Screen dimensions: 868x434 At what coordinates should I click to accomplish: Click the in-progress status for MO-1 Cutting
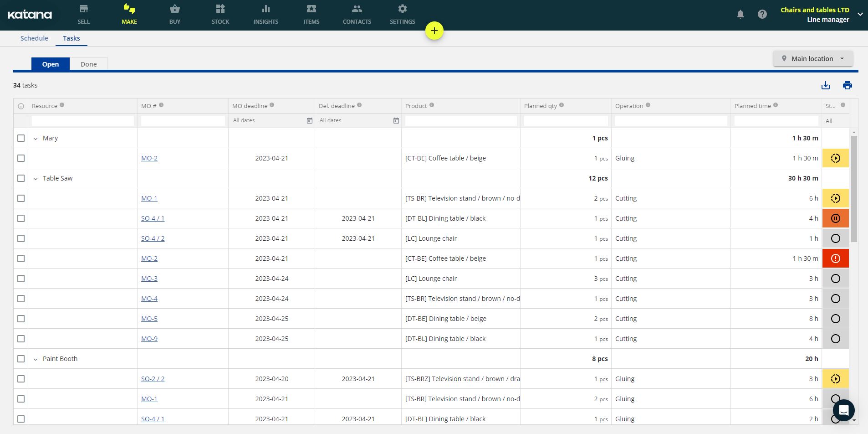tap(836, 198)
